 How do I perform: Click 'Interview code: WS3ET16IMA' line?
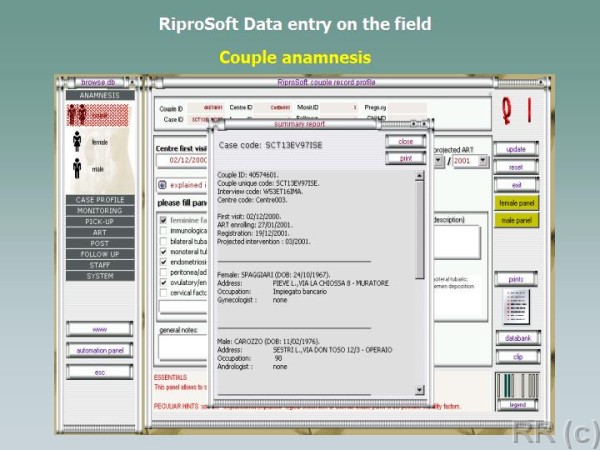260,192
